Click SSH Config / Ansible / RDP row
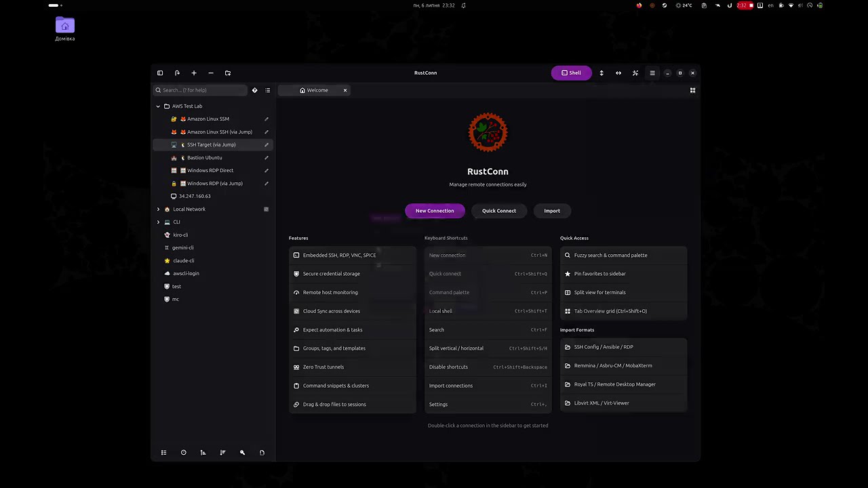Viewport: 868px width, 488px height. click(x=624, y=347)
